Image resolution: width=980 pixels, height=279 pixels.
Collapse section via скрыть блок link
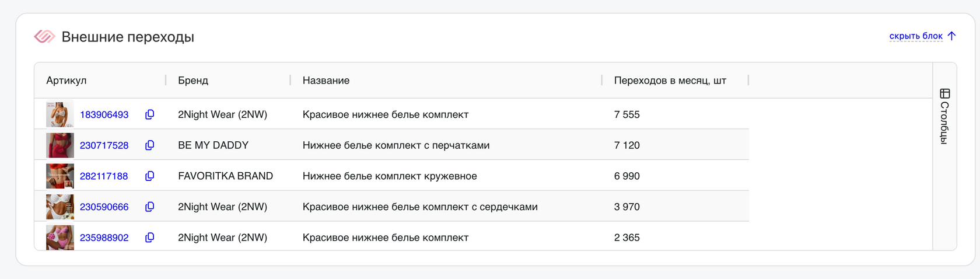915,36
